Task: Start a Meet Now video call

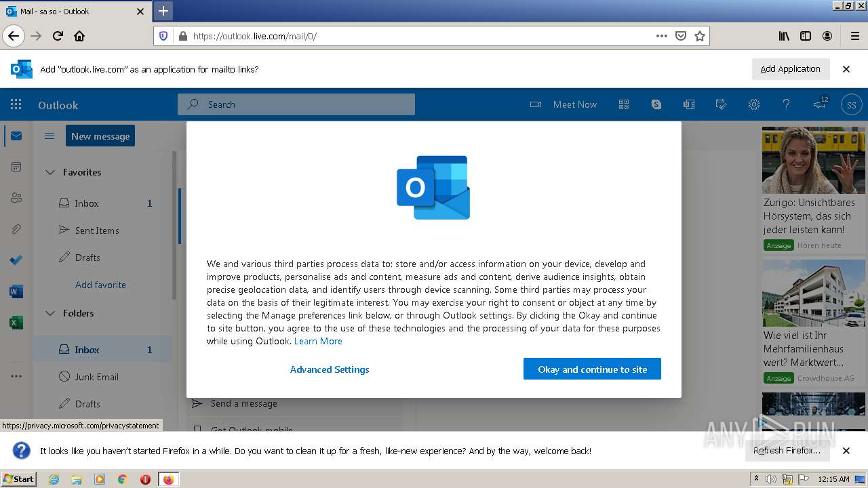Action: coord(564,104)
